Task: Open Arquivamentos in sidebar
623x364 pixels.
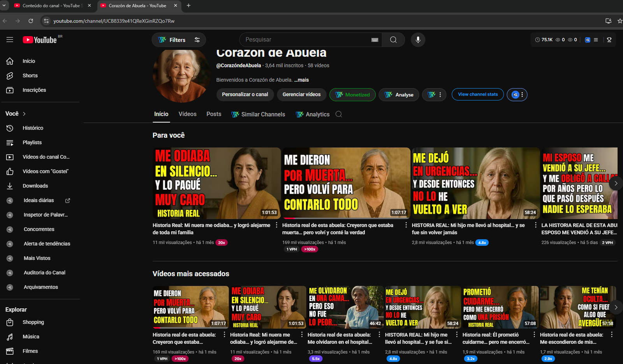Action: tap(40, 287)
